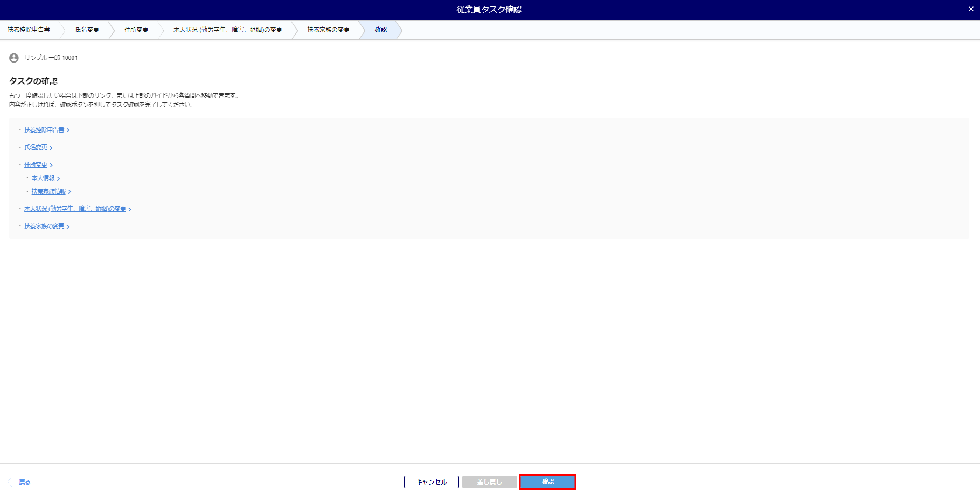Image resolution: width=980 pixels, height=496 pixels.
Task: Open the 扶養家族の変更 link in list
Action: point(44,226)
